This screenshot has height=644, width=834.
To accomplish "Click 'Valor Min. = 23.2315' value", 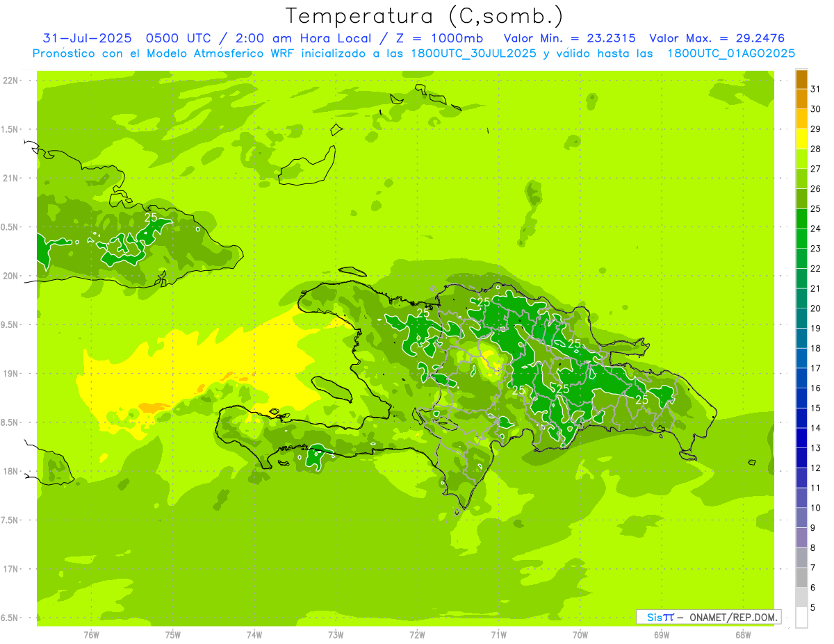I will pos(569,38).
